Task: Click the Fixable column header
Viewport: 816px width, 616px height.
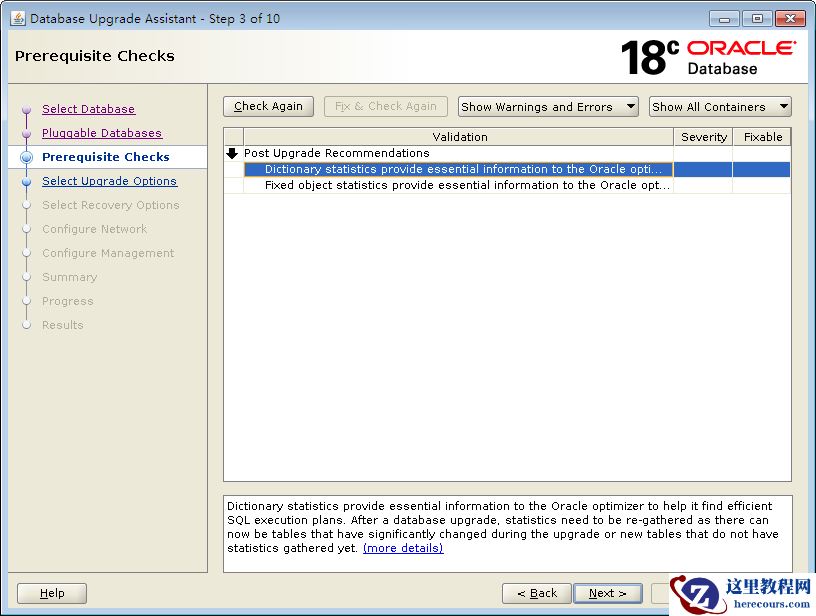Action: (762, 137)
